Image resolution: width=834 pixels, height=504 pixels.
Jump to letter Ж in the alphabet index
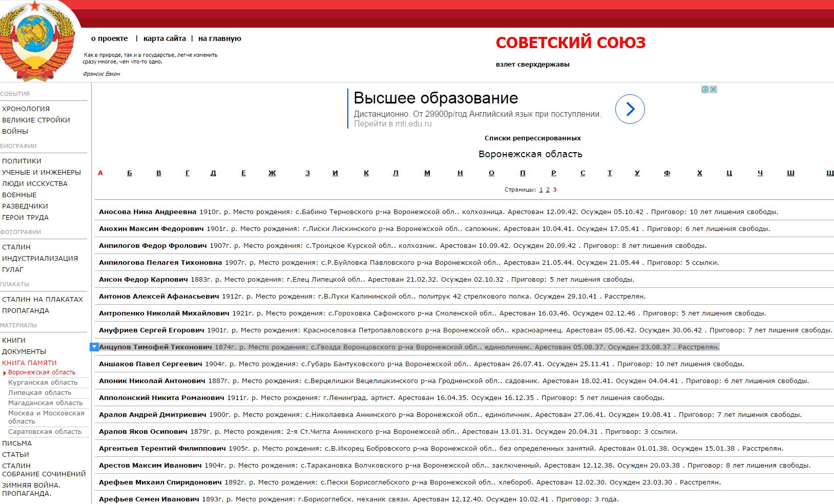(272, 173)
